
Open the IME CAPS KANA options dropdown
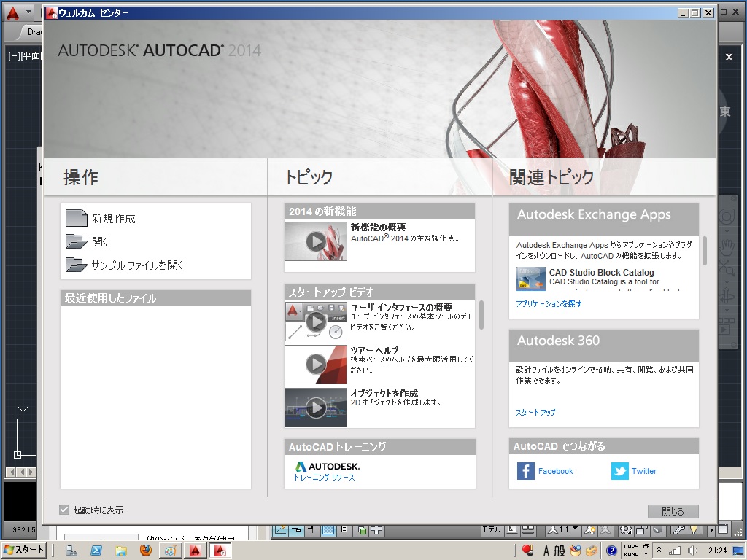point(646,554)
